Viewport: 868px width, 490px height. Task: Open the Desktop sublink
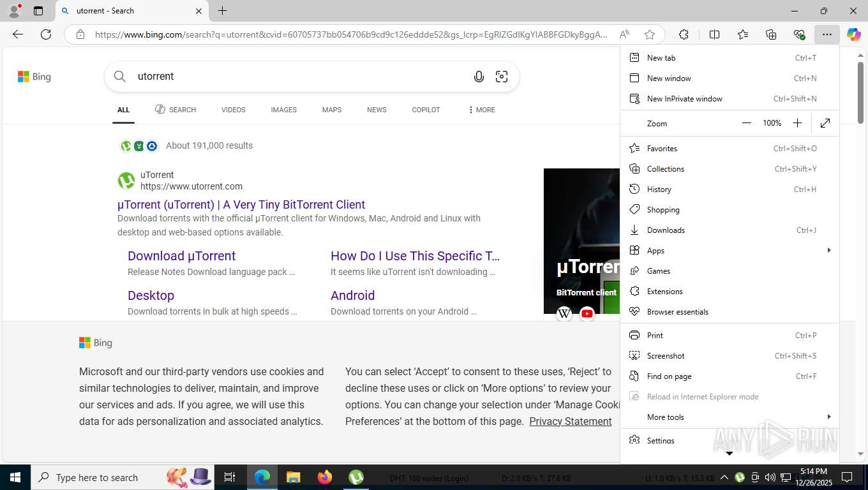coord(151,295)
